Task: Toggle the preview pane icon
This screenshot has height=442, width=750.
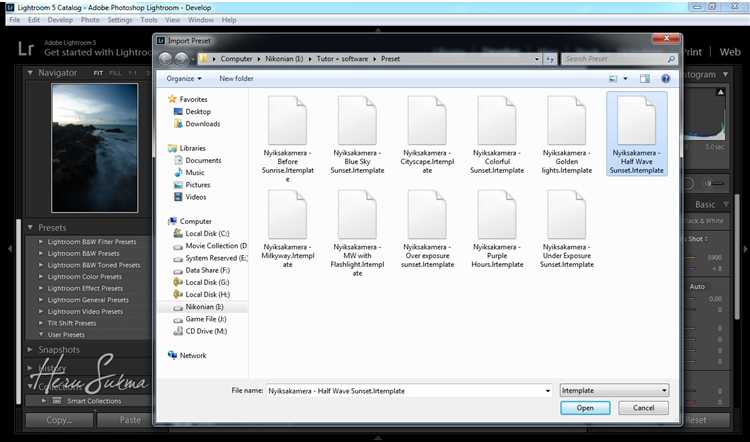Action: 645,78
